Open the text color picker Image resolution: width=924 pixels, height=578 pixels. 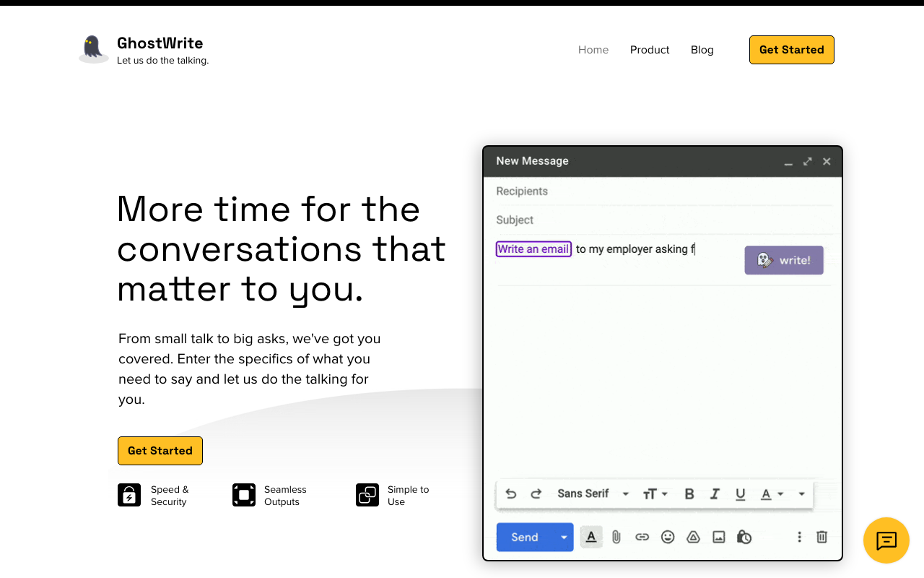click(x=770, y=493)
